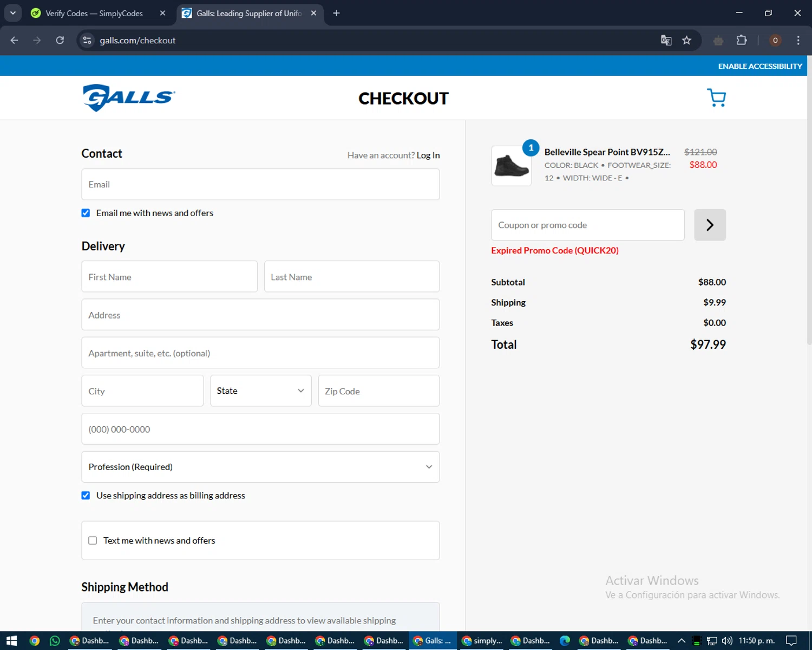Click the Address field
Image resolution: width=812 pixels, height=650 pixels.
pos(260,315)
